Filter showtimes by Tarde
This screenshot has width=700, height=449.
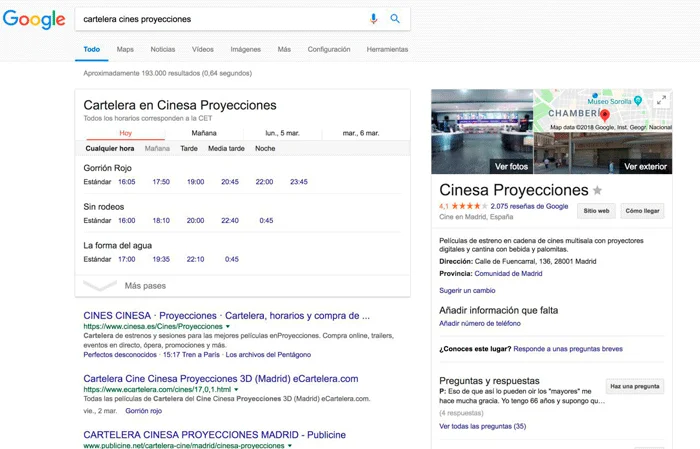(189, 148)
